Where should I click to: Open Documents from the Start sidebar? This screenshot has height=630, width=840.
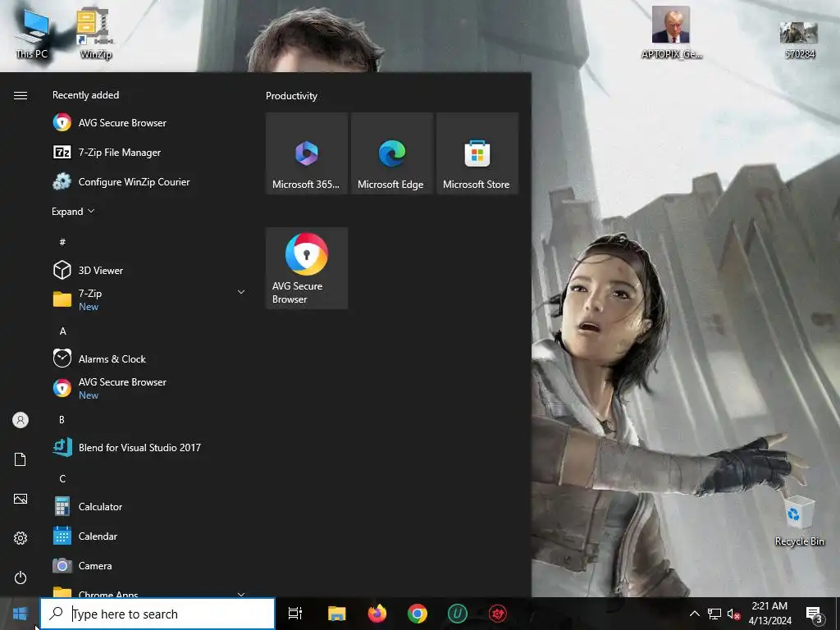click(x=21, y=459)
